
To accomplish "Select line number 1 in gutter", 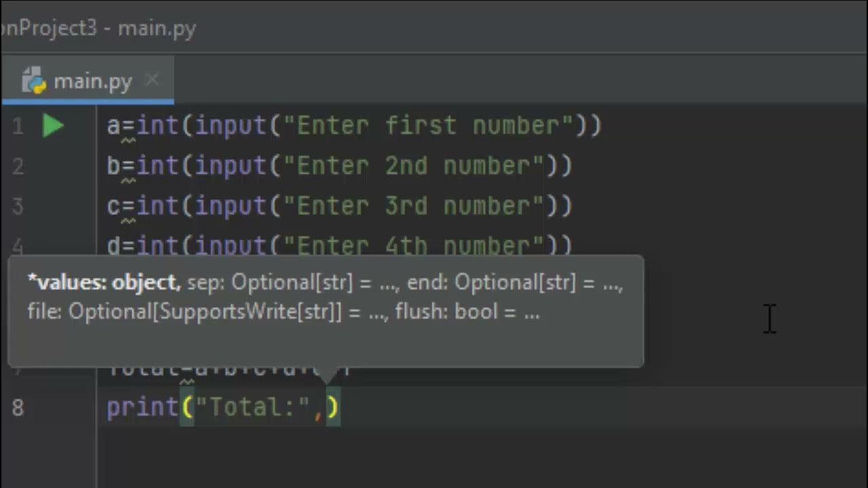I will (18, 126).
